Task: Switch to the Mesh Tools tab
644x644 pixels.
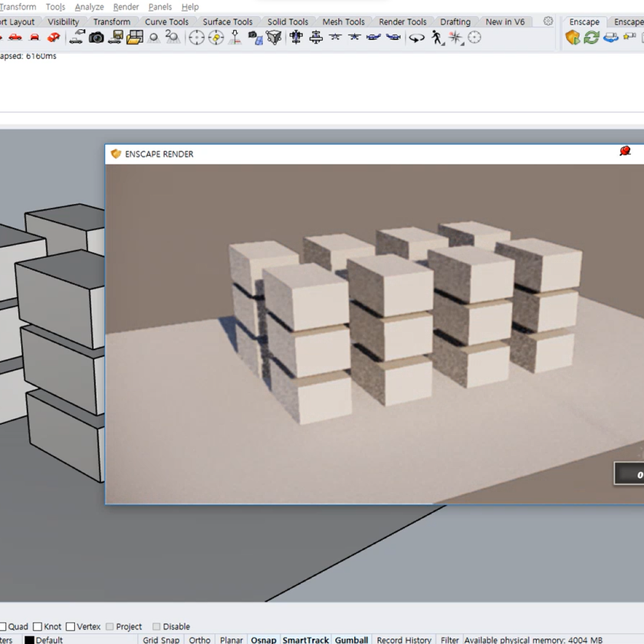Action: click(x=343, y=21)
